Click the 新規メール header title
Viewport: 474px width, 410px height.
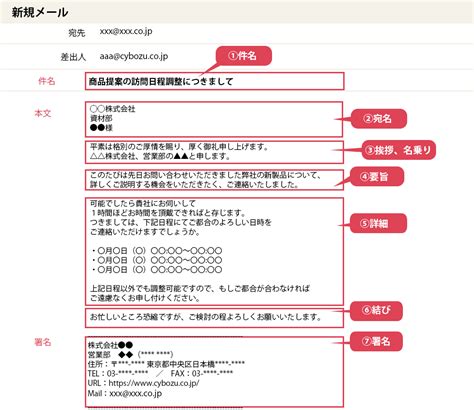coord(40,12)
